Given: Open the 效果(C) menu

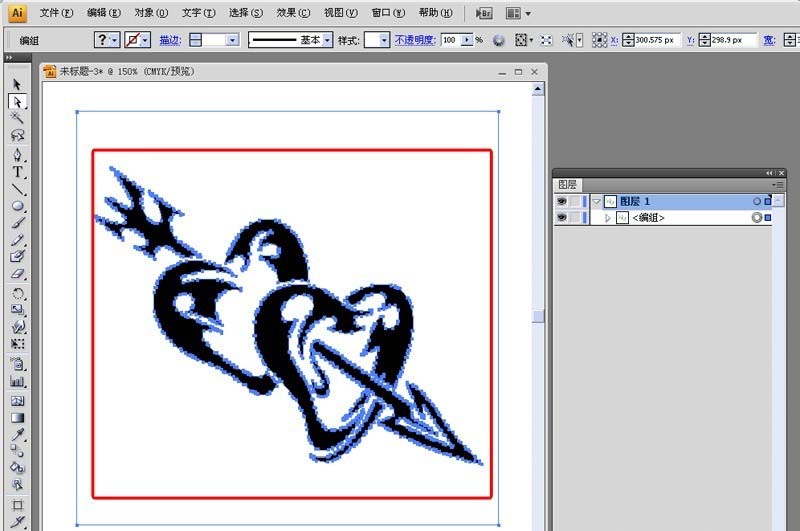Looking at the screenshot, I should 293,13.
